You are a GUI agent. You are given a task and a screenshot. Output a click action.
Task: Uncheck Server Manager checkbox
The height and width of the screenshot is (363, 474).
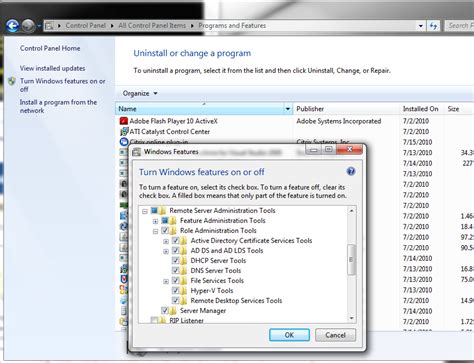click(165, 310)
